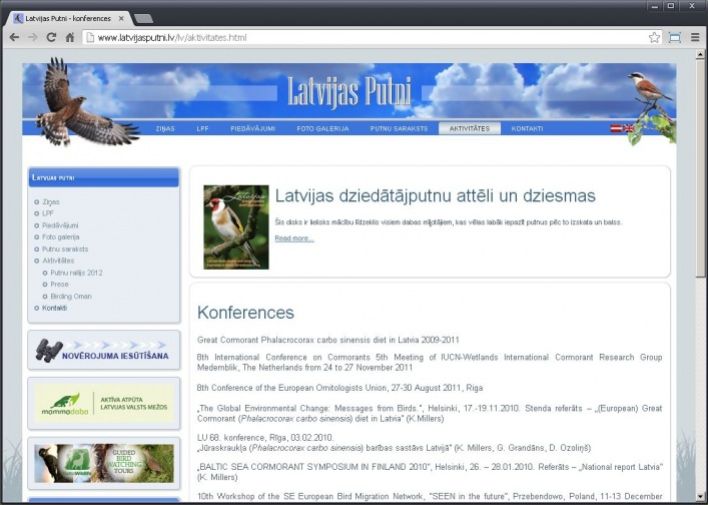Click Aktivitātes in the sidebar menu
This screenshot has height=505, width=708.
58,261
